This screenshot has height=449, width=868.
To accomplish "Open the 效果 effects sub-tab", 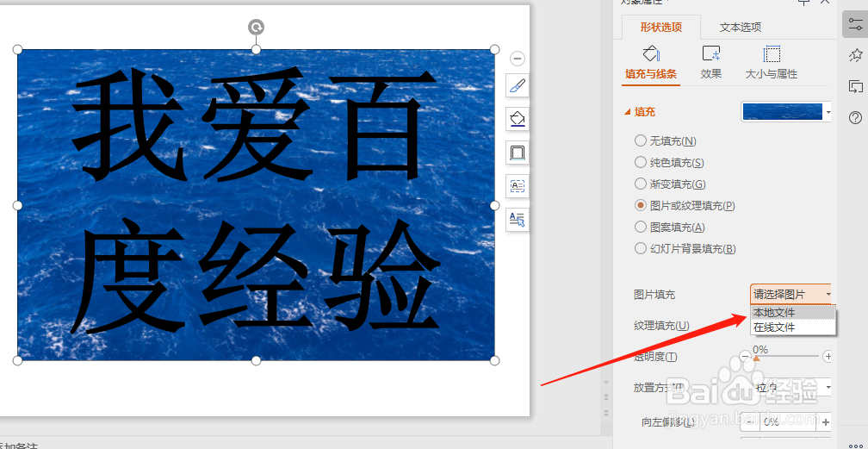I will coord(710,64).
